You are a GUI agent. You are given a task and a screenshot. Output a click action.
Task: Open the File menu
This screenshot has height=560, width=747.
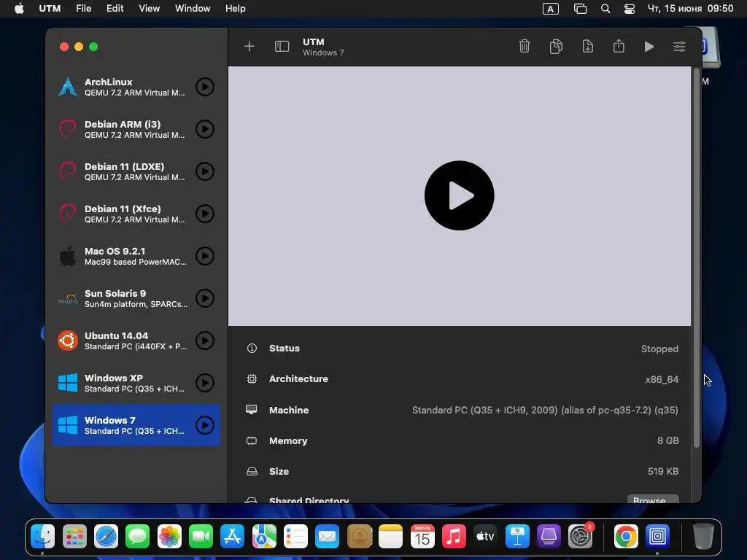[x=83, y=9]
